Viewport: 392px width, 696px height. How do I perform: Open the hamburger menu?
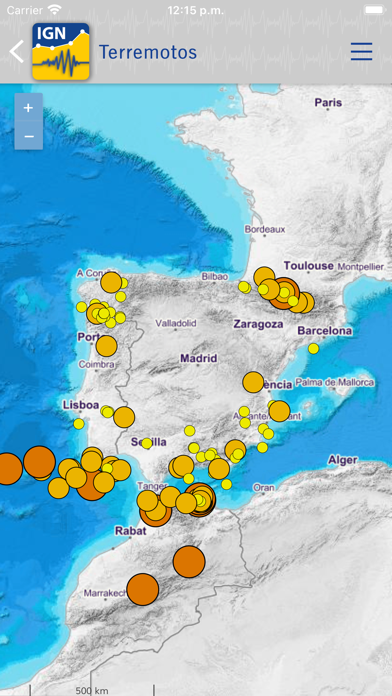click(361, 51)
